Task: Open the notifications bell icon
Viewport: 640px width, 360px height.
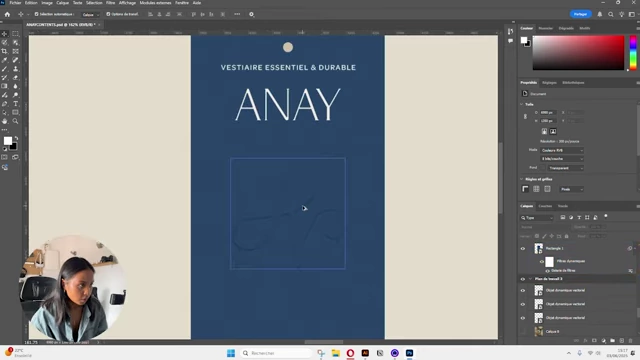Action: [600, 14]
